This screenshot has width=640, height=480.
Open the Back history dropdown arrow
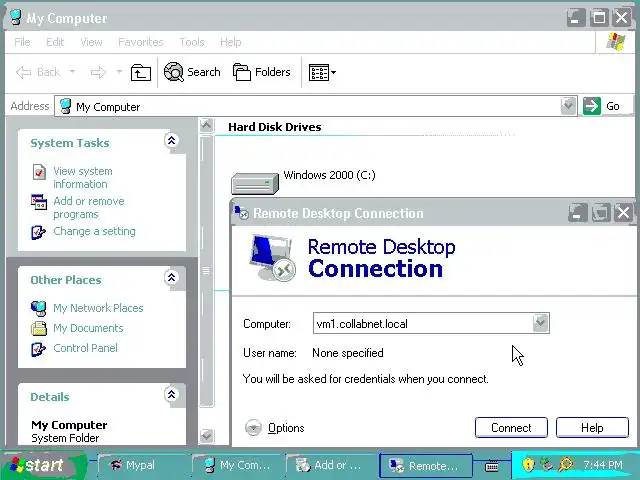(x=72, y=71)
